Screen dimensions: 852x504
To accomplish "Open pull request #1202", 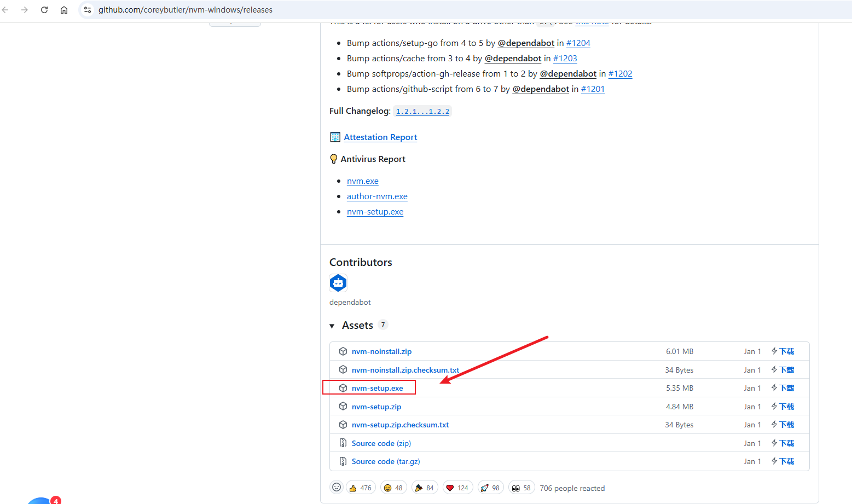I will [621, 74].
